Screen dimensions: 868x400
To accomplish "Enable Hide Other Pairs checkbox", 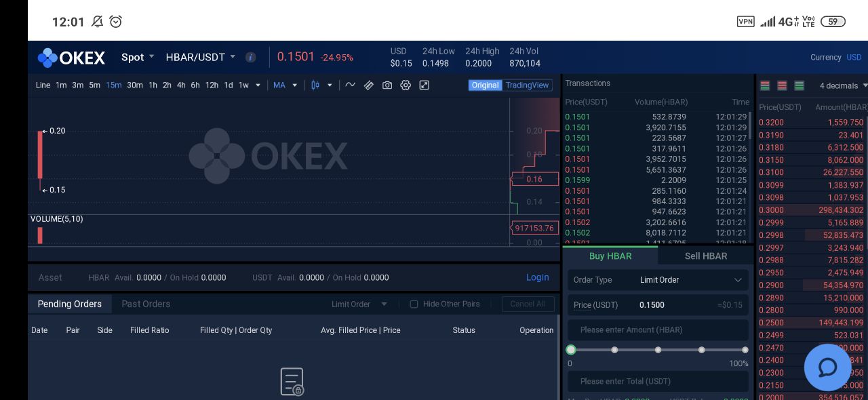I will coord(414,304).
